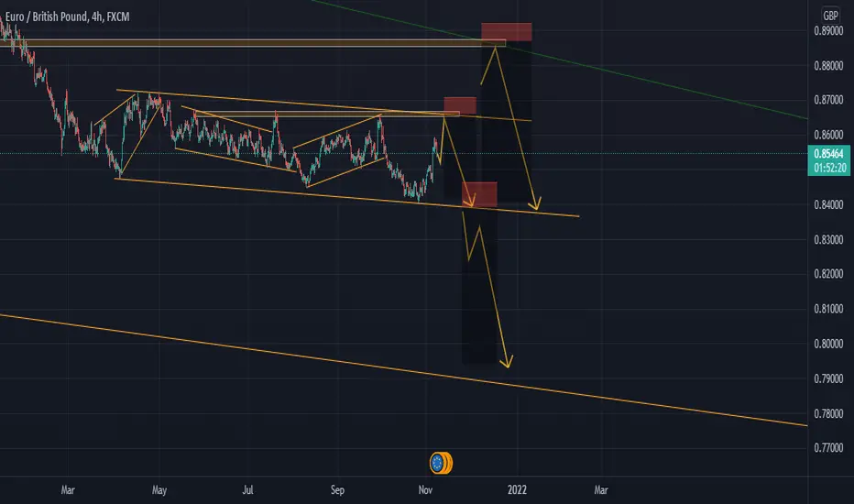This screenshot has width=854, height=504.
Task: Select the top red rectangle near 0.89000
Action: (507, 31)
